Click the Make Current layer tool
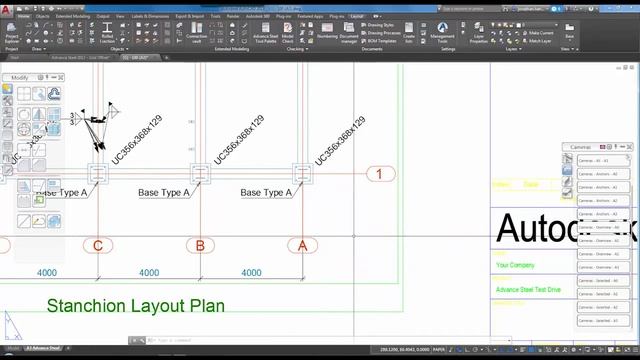640x360 pixels. pos(538,33)
